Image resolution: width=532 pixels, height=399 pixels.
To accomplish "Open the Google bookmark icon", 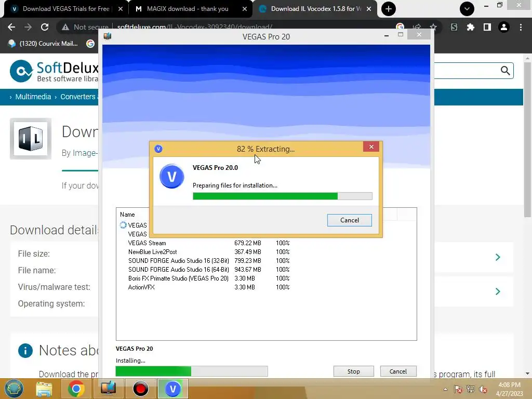I will click(x=90, y=44).
